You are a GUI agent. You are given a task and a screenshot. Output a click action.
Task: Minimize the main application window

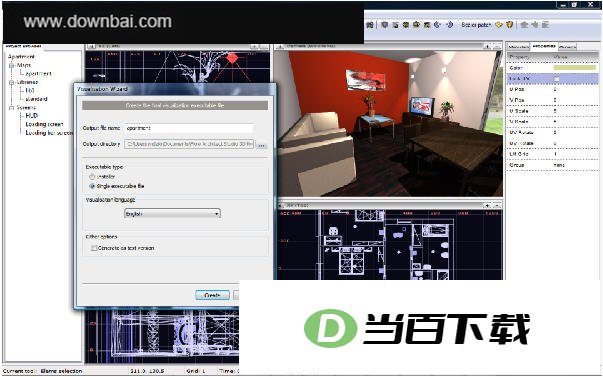(563, 5)
